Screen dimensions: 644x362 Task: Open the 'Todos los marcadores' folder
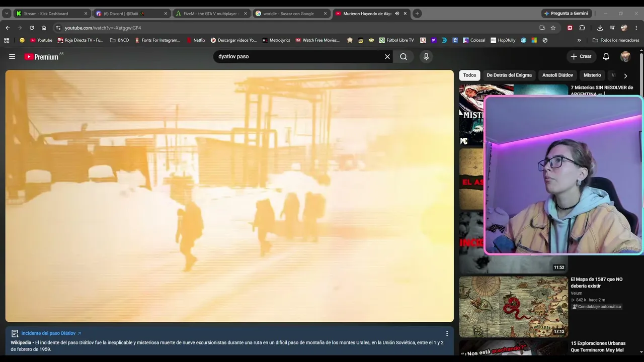pyautogui.click(x=616, y=40)
